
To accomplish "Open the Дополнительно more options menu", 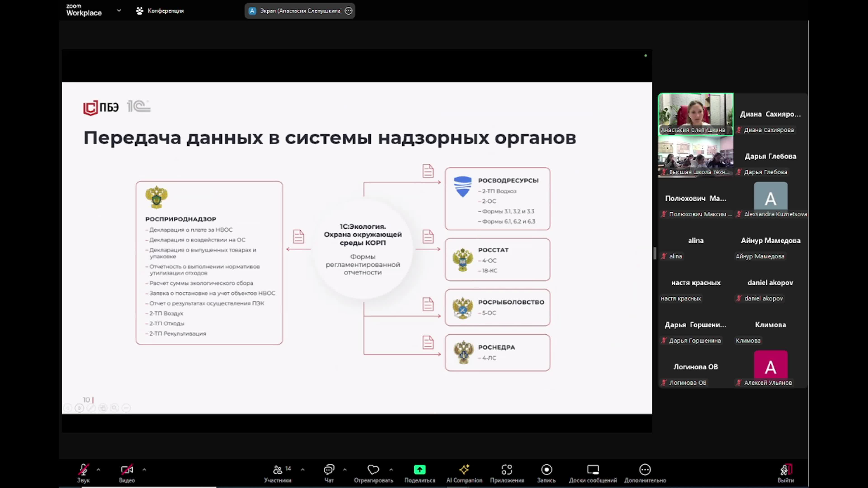I will click(x=645, y=473).
